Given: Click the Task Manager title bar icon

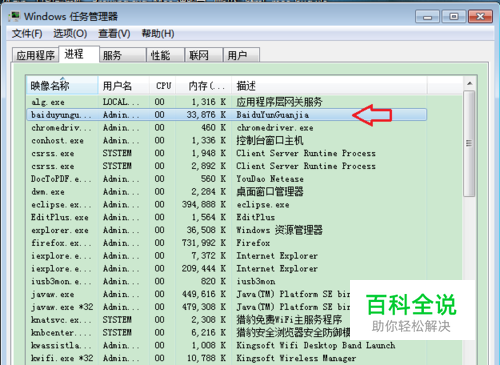Looking at the screenshot, I should click(14, 16).
